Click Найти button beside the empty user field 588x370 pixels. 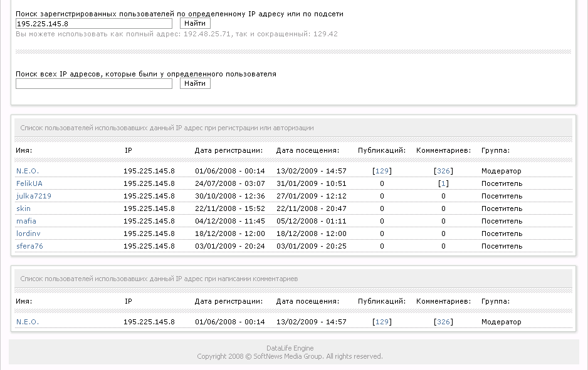[x=195, y=83]
